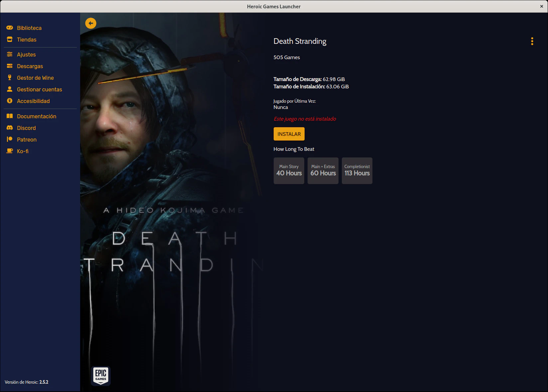Image resolution: width=548 pixels, height=392 pixels.
Task: Click the yellow back arrow button
Action: point(91,23)
